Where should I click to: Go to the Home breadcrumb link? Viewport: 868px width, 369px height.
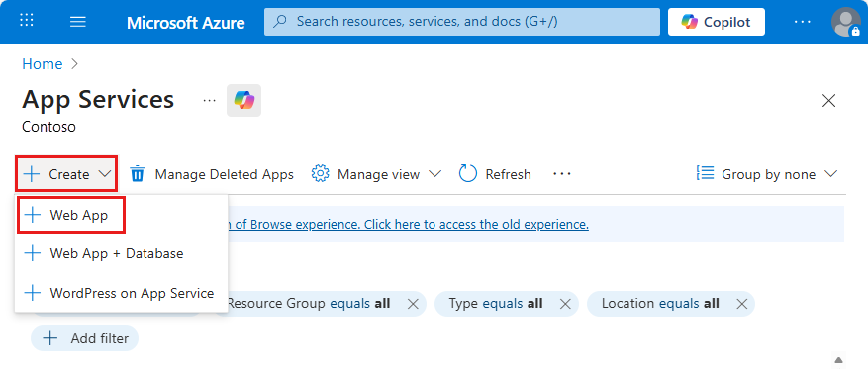point(43,64)
